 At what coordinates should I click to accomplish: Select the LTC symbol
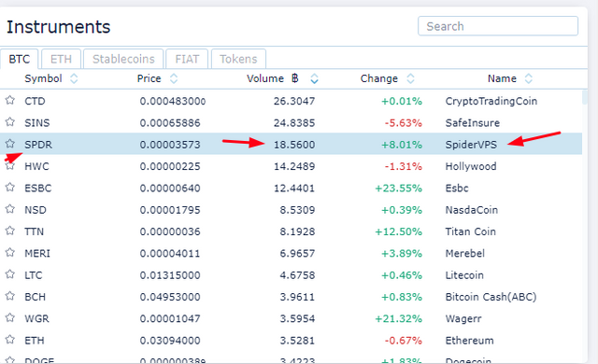[x=34, y=275]
